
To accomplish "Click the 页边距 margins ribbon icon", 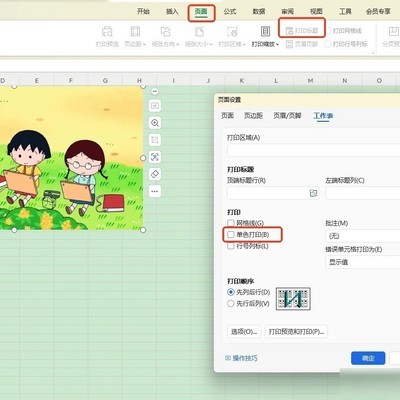I will (x=135, y=32).
